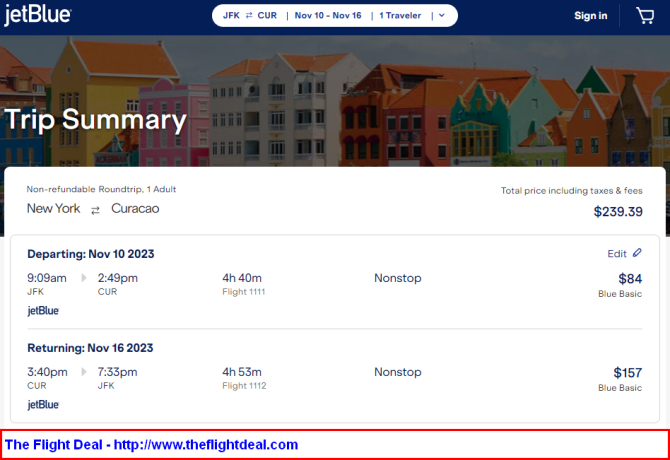This screenshot has height=460, width=670.
Task: Click Departing: Nov 10 2023 heading
Action: click(91, 254)
